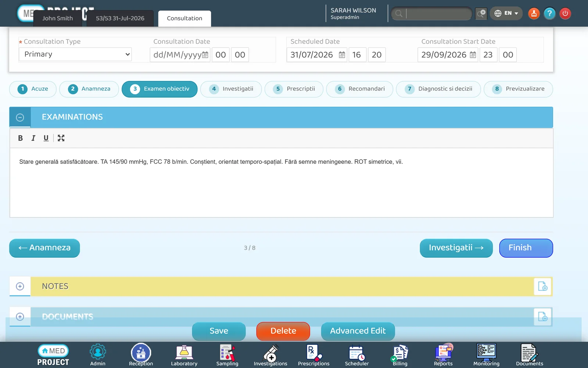Image resolution: width=588 pixels, height=368 pixels.
Task: Expand the DOCUMENTS section
Action: coord(20,317)
